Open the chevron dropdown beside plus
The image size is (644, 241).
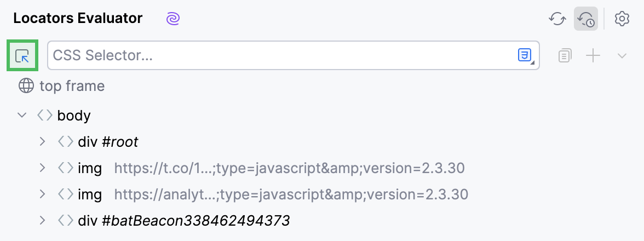click(x=622, y=55)
